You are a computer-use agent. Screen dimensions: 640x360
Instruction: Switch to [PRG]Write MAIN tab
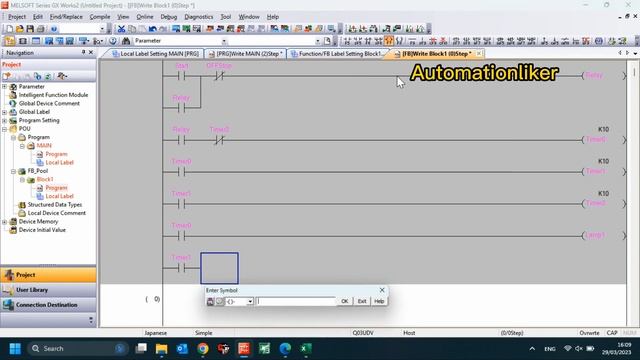(x=245, y=54)
